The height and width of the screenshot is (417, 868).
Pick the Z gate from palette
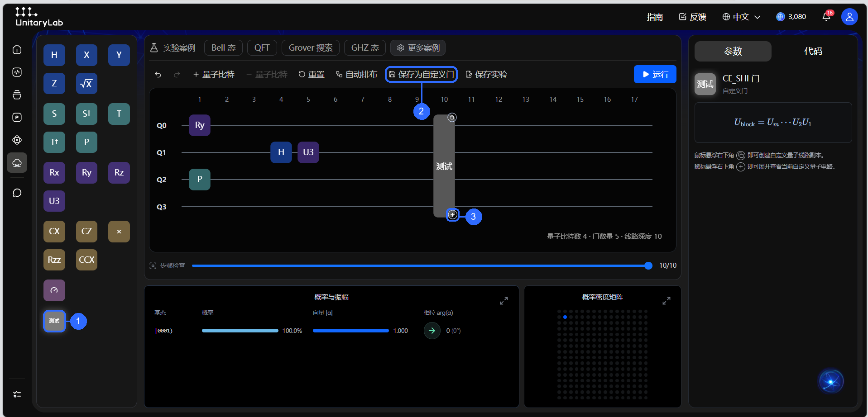pos(54,84)
